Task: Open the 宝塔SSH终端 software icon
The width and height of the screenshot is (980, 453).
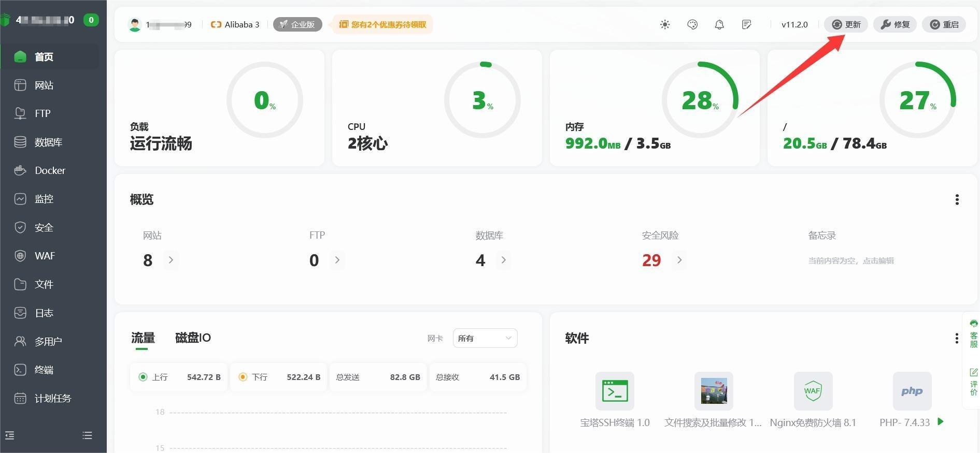Action: coord(615,391)
